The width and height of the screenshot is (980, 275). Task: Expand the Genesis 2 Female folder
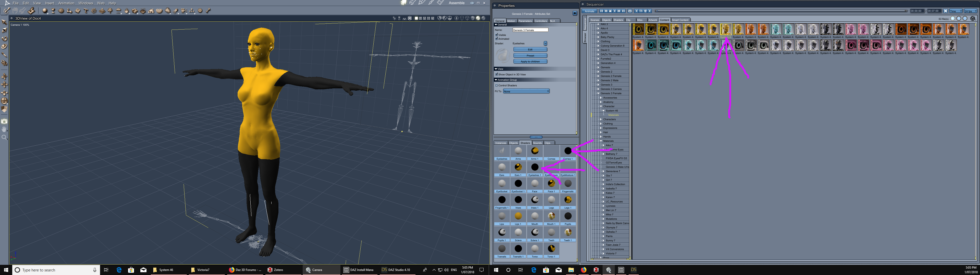coord(598,76)
